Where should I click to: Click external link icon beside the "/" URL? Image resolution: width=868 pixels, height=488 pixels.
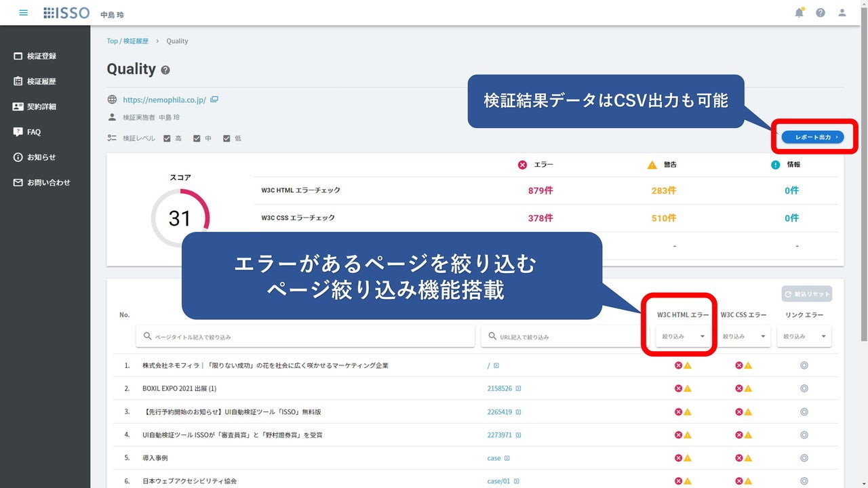(x=496, y=366)
